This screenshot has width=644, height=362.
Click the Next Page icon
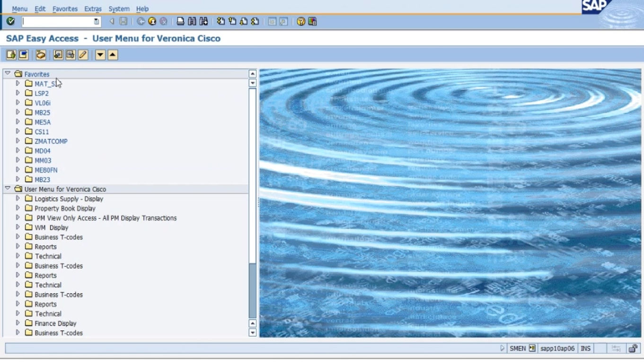coord(244,21)
